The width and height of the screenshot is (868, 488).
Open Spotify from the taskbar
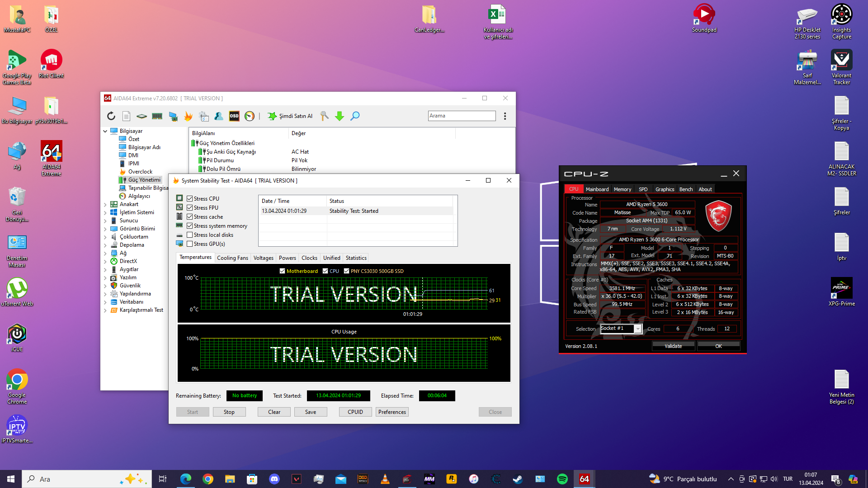[x=562, y=479]
